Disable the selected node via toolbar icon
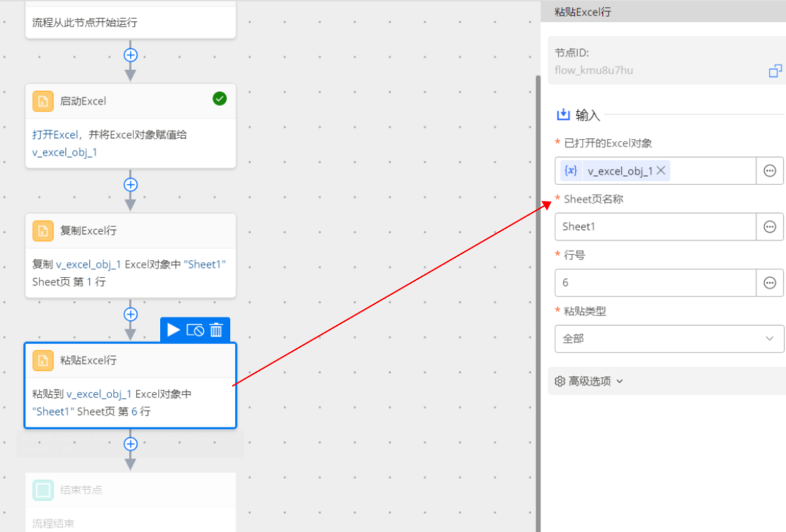786x532 pixels. [195, 330]
